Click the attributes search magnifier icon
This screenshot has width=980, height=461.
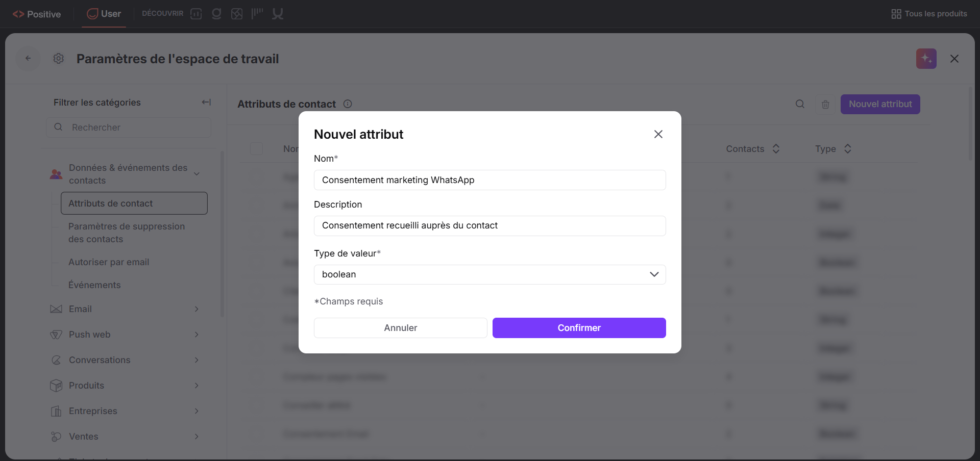[800, 104]
